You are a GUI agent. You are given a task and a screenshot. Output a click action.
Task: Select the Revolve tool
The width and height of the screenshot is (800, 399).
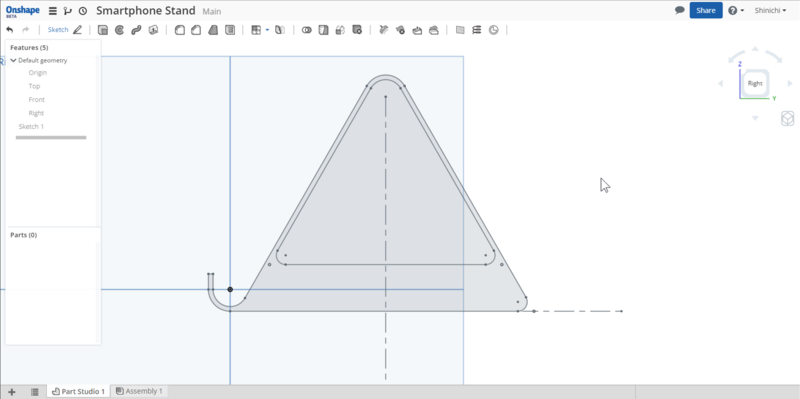(119, 30)
